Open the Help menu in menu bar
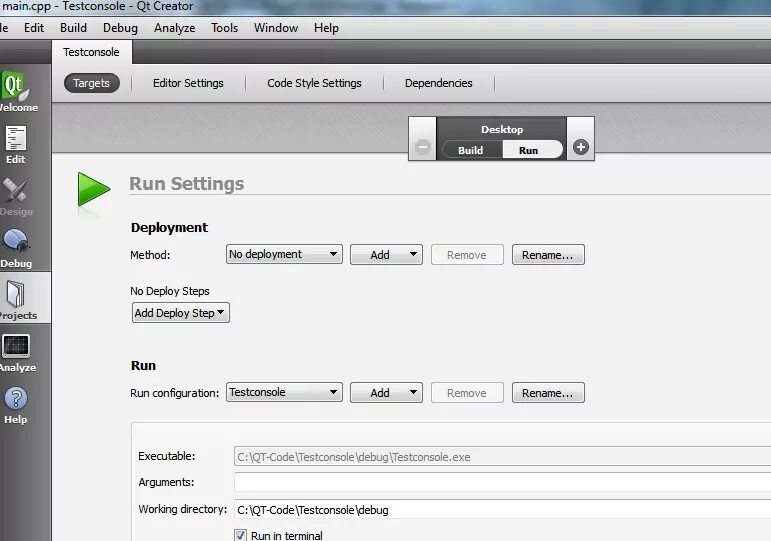771x541 pixels. pyautogui.click(x=326, y=28)
